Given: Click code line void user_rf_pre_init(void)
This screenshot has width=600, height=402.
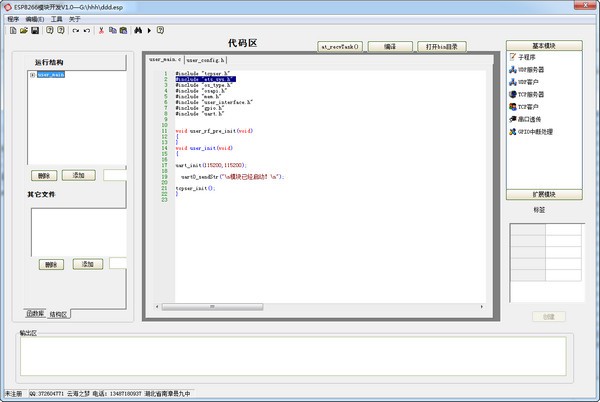Looking at the screenshot, I should click(214, 131).
